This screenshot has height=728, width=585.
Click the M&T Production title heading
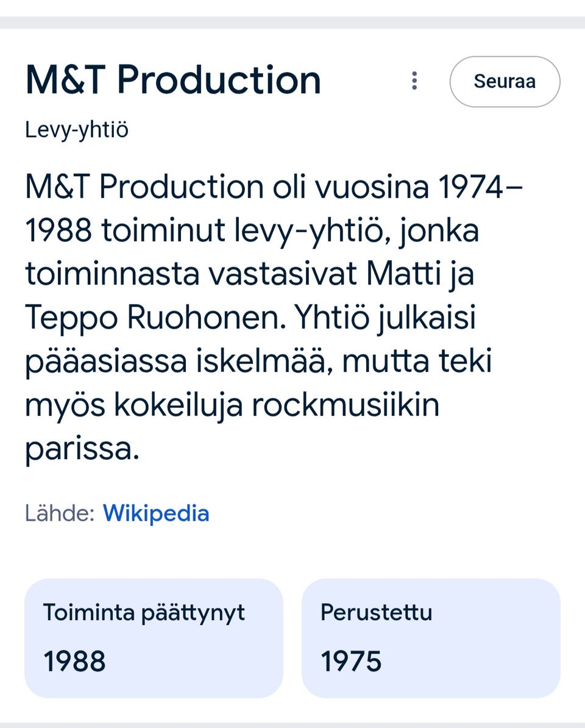pyautogui.click(x=173, y=80)
